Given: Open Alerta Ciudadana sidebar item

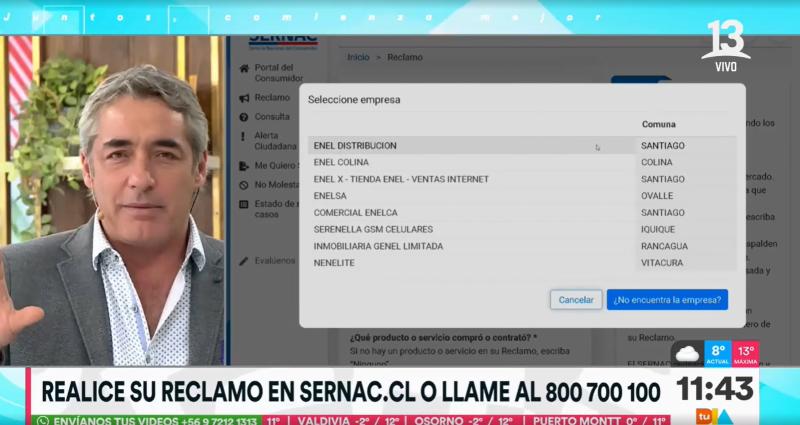Looking at the screenshot, I should 276,141.
